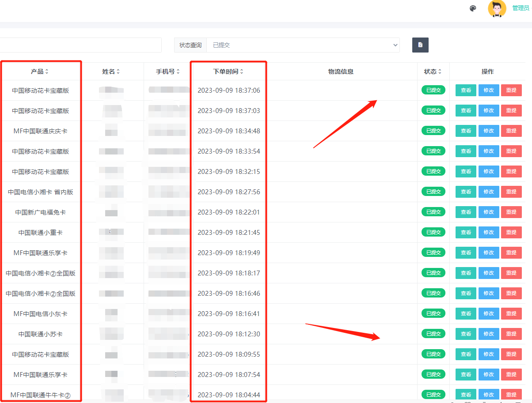Click 修改 in the MF中国联通庆庆卡 row
This screenshot has width=532, height=403.
pos(489,131)
